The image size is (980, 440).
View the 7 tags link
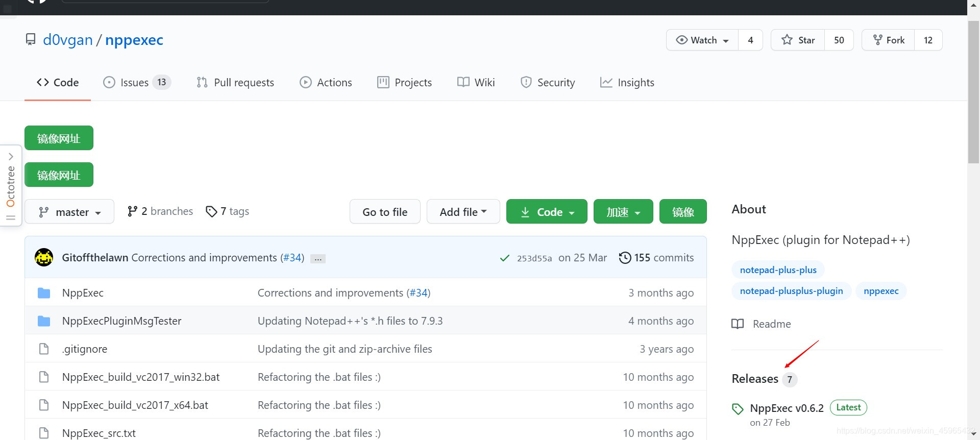click(227, 211)
